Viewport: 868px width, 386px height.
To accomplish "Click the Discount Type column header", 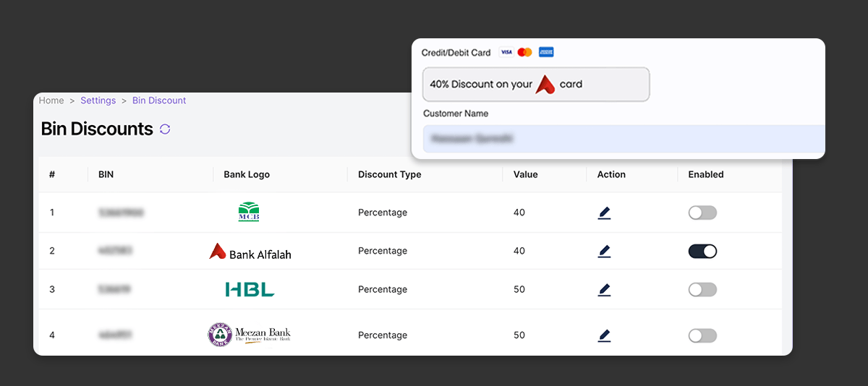I will pos(389,174).
